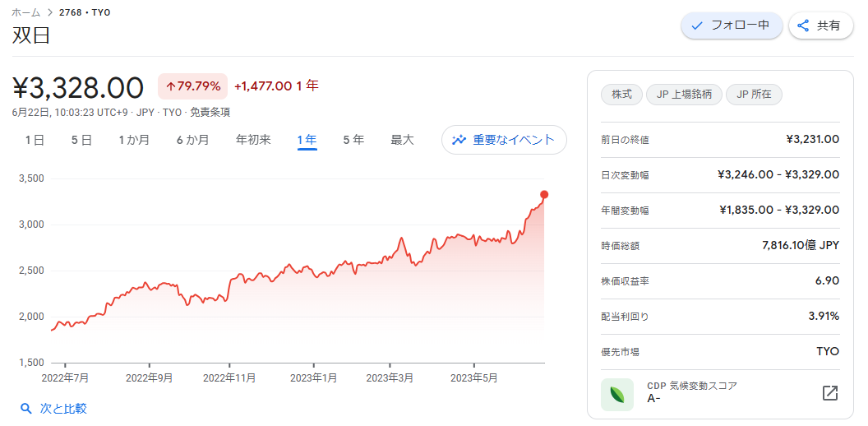Image resolution: width=868 pixels, height=426 pixels.
Task: Click the CDP 気候変動スコア label
Action: (x=692, y=387)
